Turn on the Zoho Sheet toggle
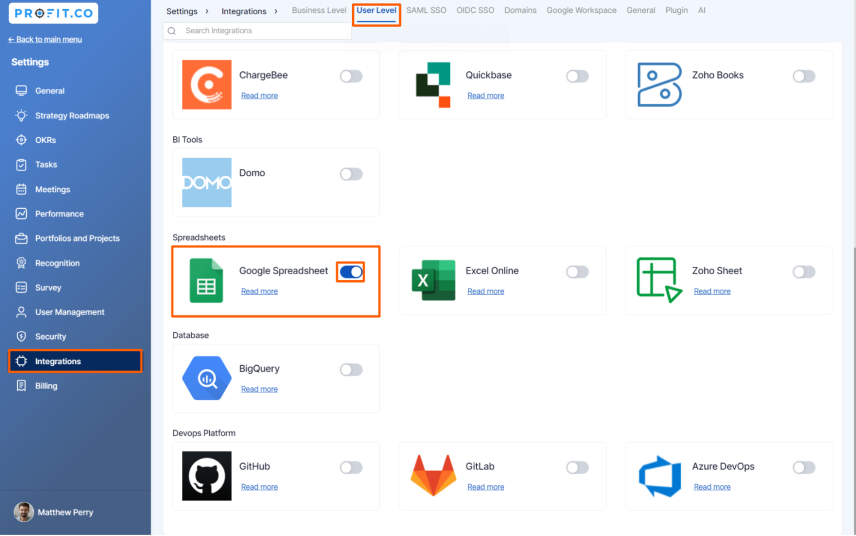Image resolution: width=856 pixels, height=536 pixels. (804, 272)
